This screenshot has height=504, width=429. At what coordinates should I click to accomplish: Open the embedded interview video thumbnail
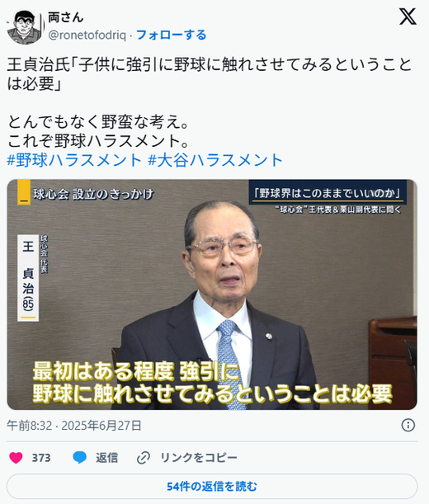pos(212,294)
